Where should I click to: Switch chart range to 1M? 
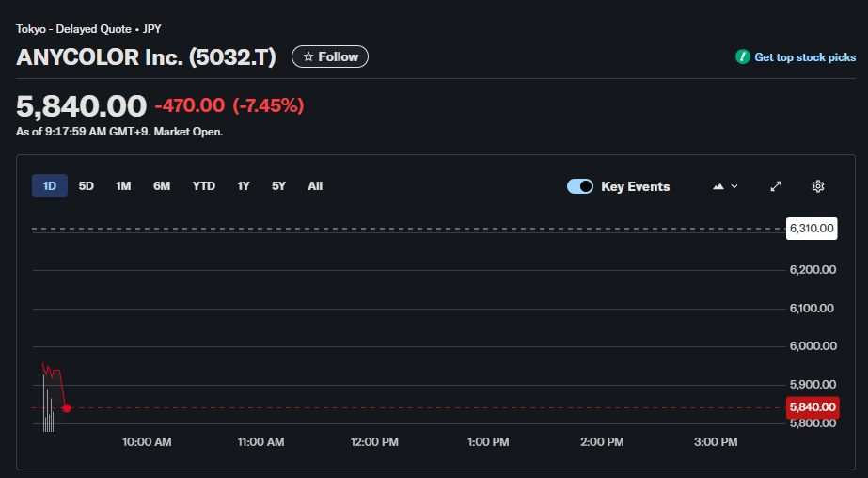pyautogui.click(x=123, y=186)
